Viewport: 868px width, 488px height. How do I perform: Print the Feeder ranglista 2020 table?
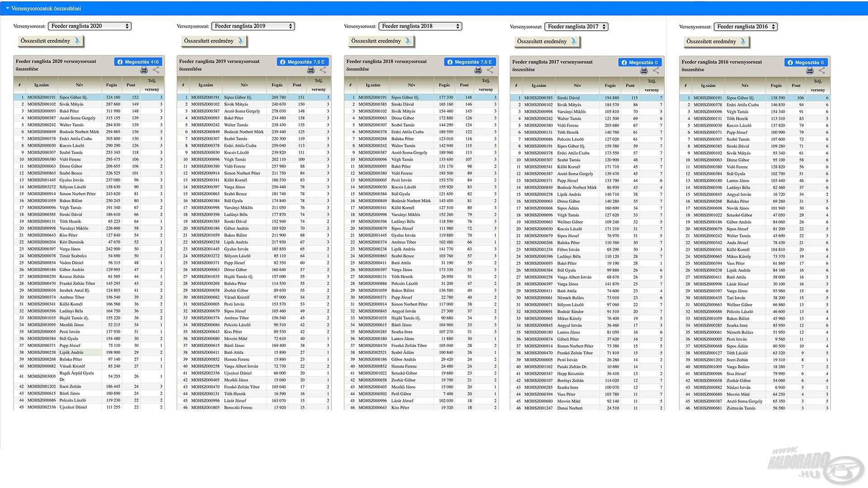coord(144,70)
